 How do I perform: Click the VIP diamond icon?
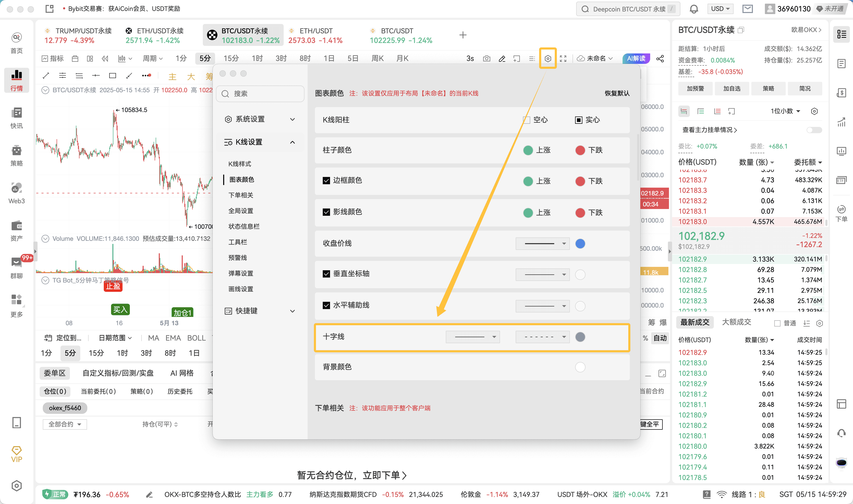pyautogui.click(x=16, y=454)
